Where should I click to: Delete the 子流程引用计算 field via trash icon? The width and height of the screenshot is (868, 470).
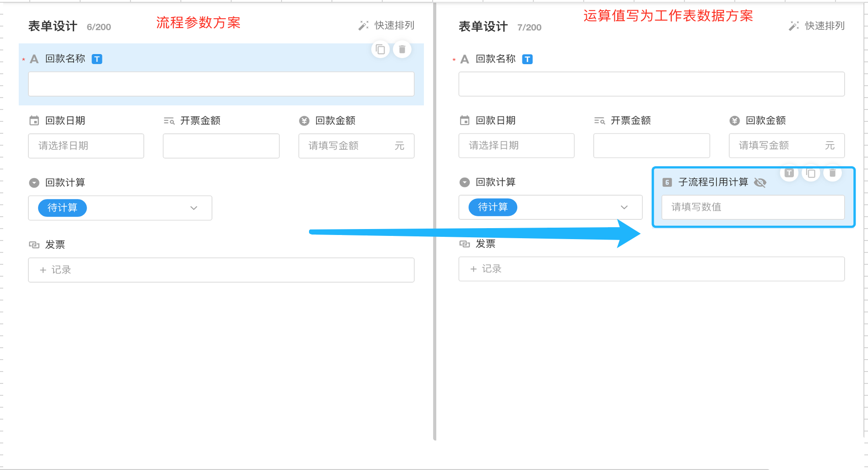point(832,173)
